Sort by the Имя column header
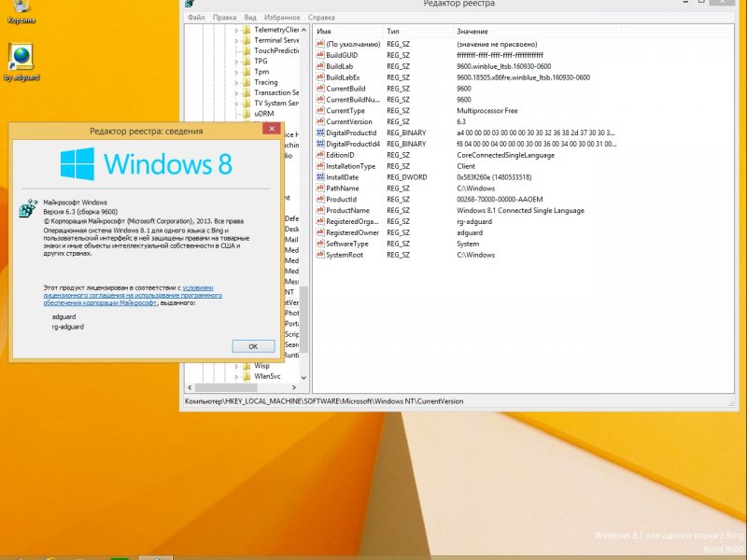 pyautogui.click(x=347, y=31)
